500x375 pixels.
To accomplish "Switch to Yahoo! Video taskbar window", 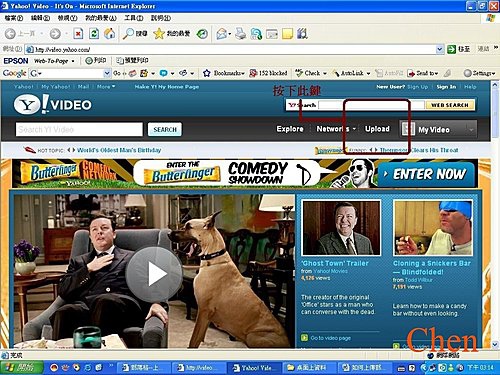I will (x=255, y=368).
